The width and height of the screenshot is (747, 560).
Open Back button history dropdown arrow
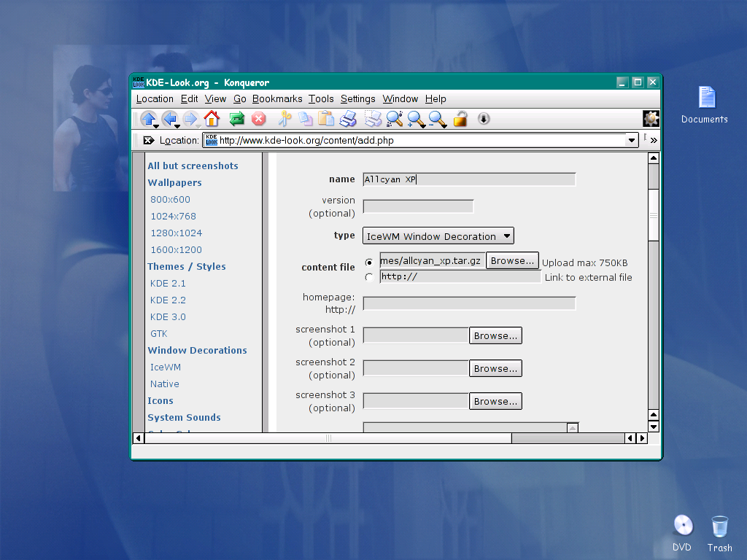click(x=177, y=127)
